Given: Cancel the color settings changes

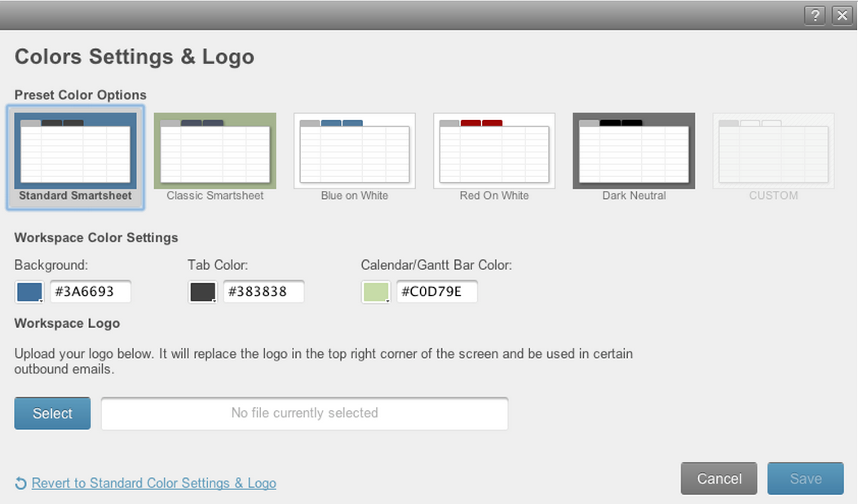Looking at the screenshot, I should click(719, 479).
